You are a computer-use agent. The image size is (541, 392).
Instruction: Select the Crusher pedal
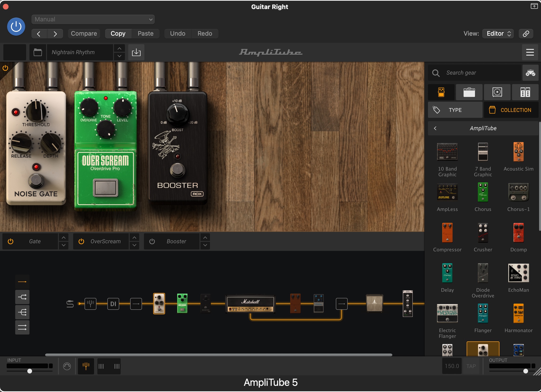(x=483, y=238)
